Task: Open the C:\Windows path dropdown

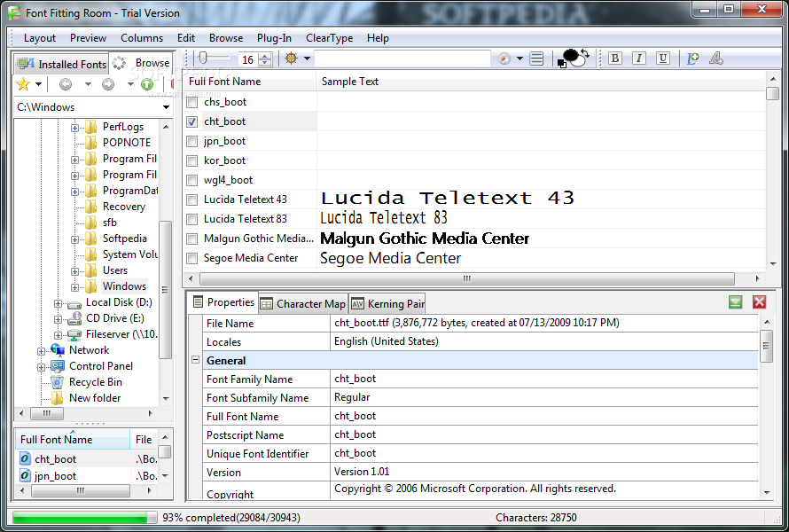Action: click(x=166, y=107)
